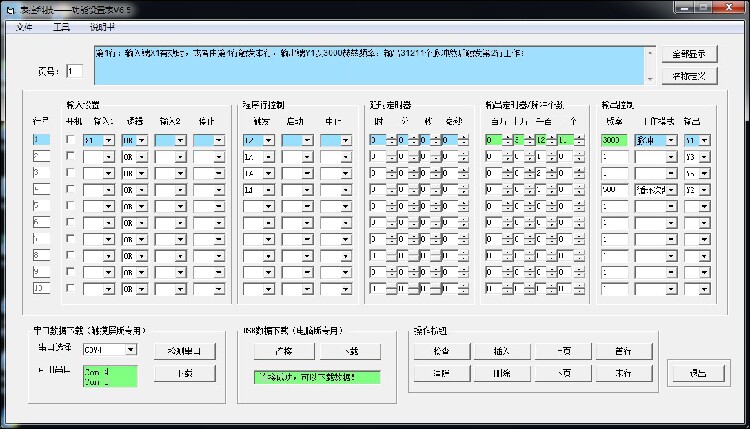Click the row 1 seconds (秒) spinner arrows
750x429 pixels.
pos(435,140)
